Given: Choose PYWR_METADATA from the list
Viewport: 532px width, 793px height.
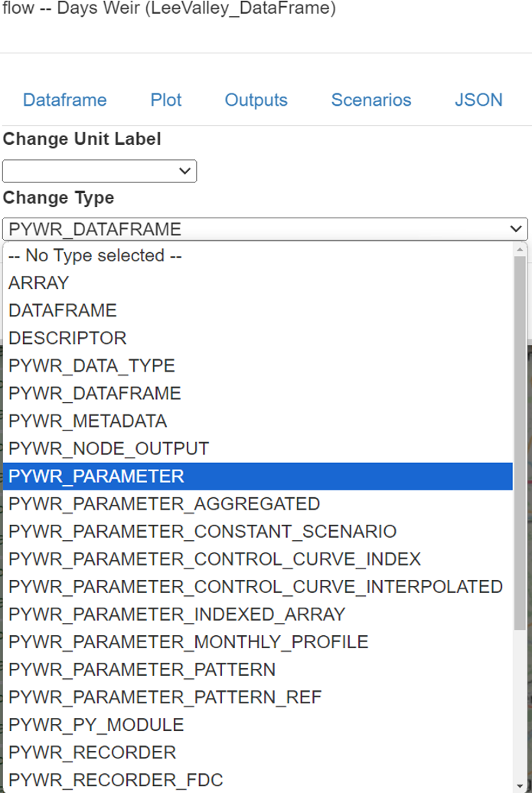Looking at the screenshot, I should [x=87, y=421].
